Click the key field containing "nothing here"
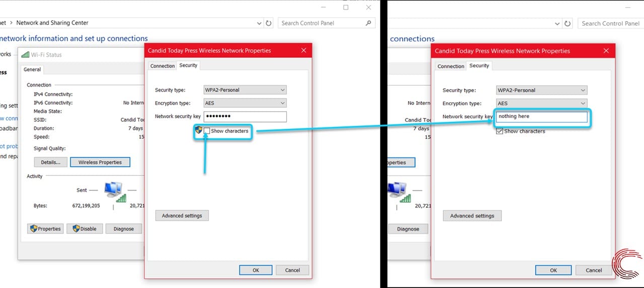The height and width of the screenshot is (288, 644). point(541,117)
